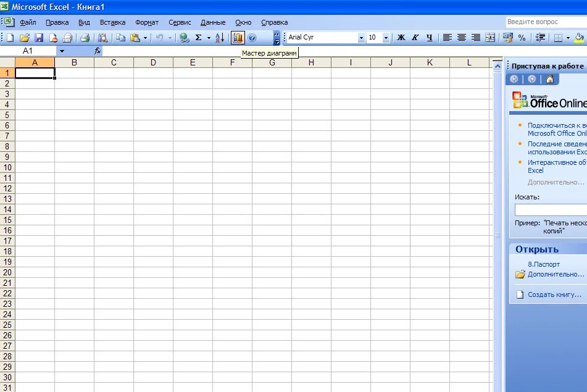The width and height of the screenshot is (587, 392).
Task: Create a new blank workbook from toolbar
Action: point(10,38)
